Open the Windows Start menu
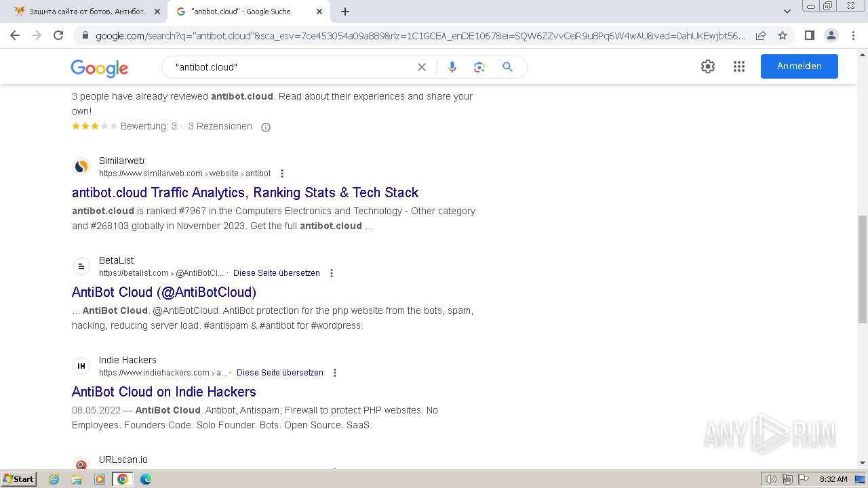Viewport: 868px width, 488px height. 18,479
